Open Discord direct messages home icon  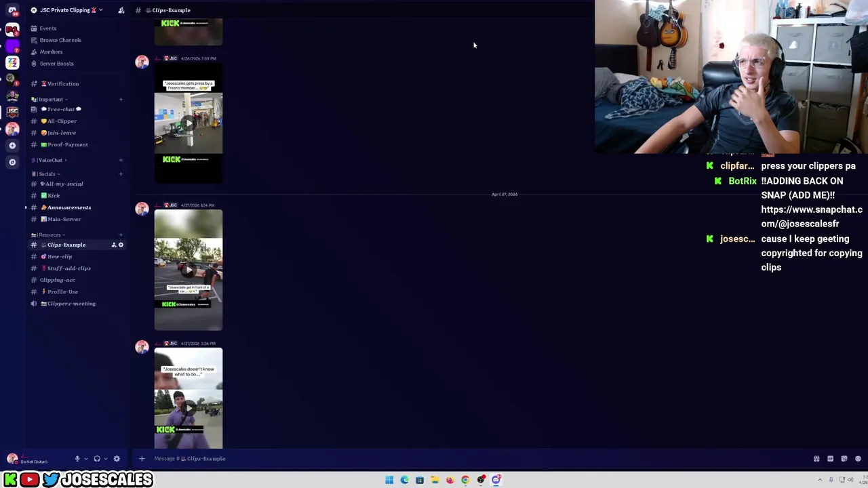[x=12, y=10]
